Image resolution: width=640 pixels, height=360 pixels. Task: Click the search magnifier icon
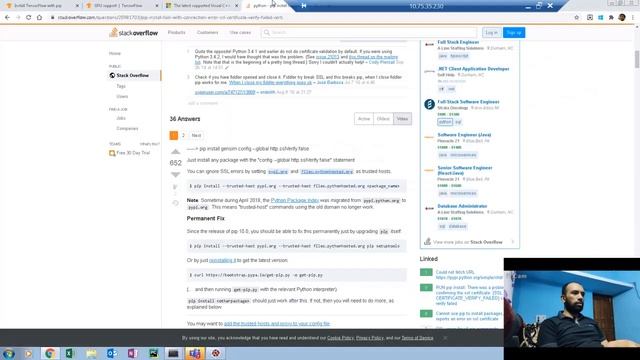pos(267,32)
